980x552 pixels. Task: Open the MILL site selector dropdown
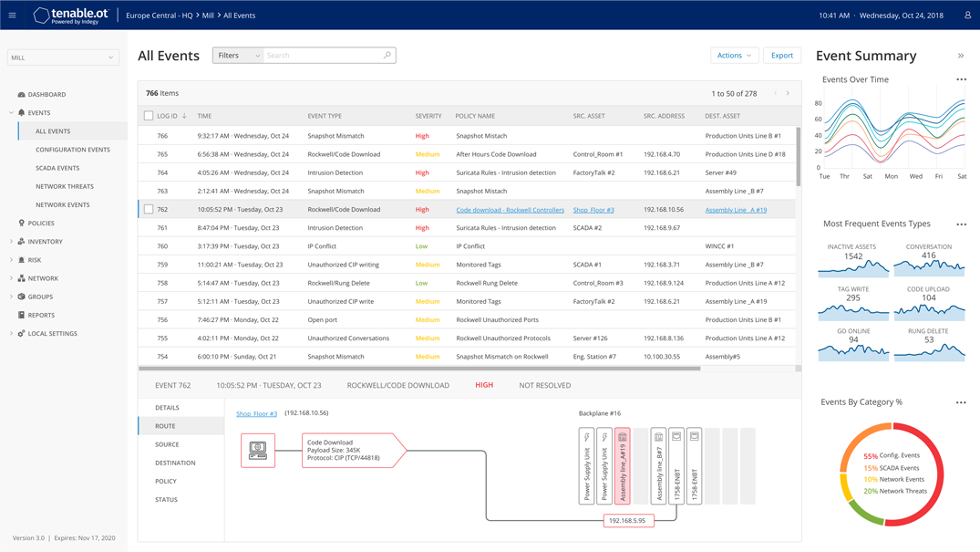(x=63, y=57)
